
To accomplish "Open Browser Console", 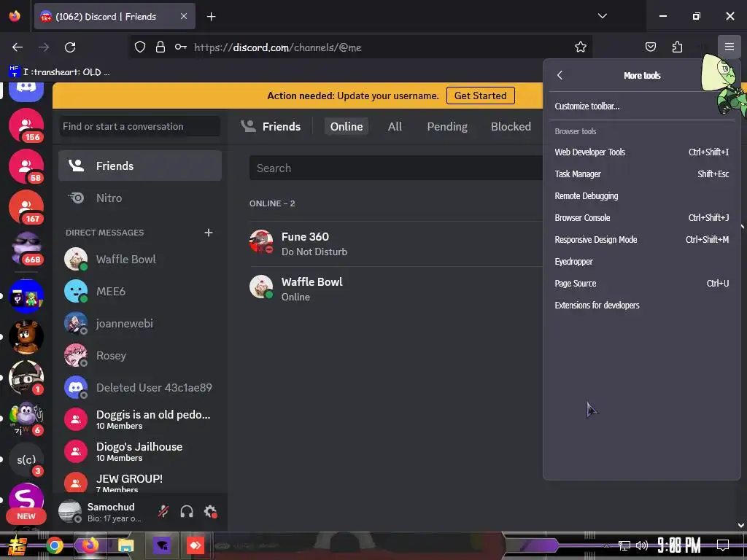I will coord(641,217).
